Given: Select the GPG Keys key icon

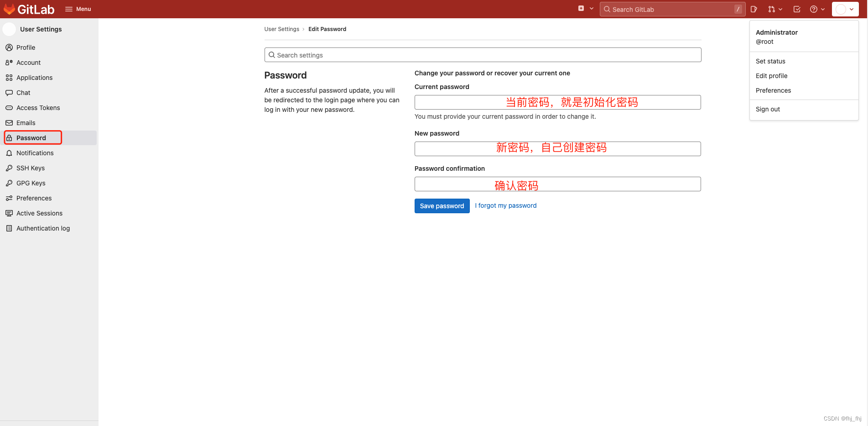Looking at the screenshot, I should click(x=9, y=183).
